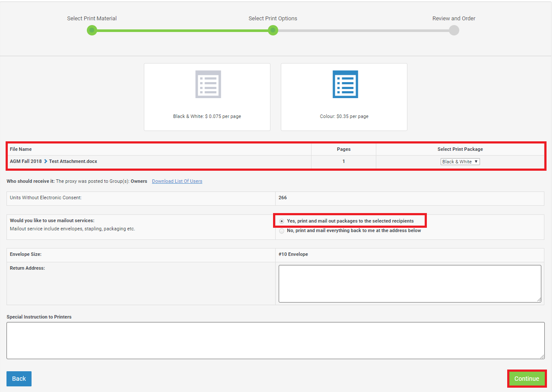Click the Return Address label

27,268
